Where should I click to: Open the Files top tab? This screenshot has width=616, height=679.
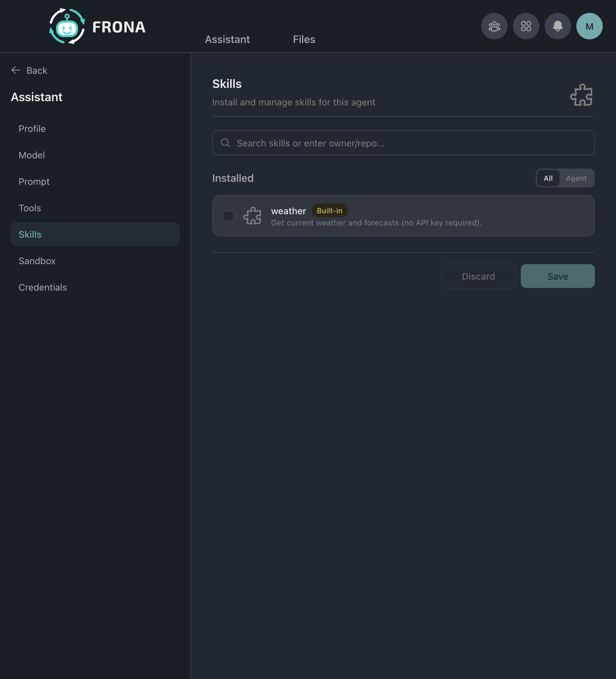click(x=304, y=39)
